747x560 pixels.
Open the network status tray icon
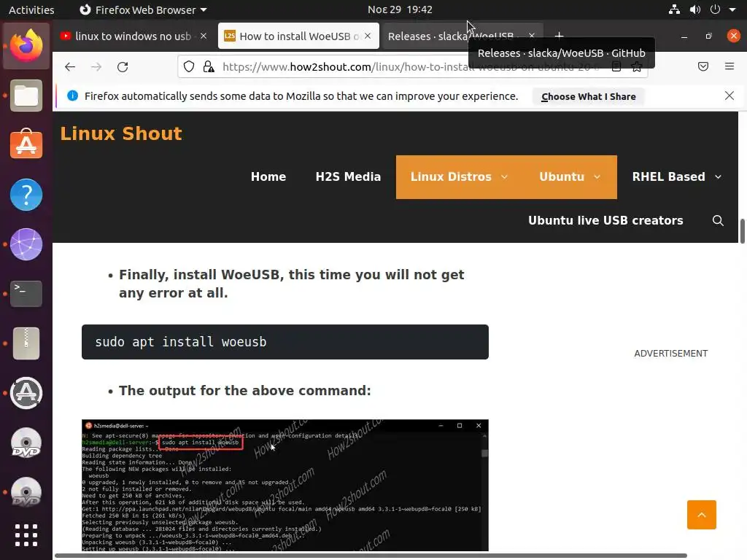[674, 9]
